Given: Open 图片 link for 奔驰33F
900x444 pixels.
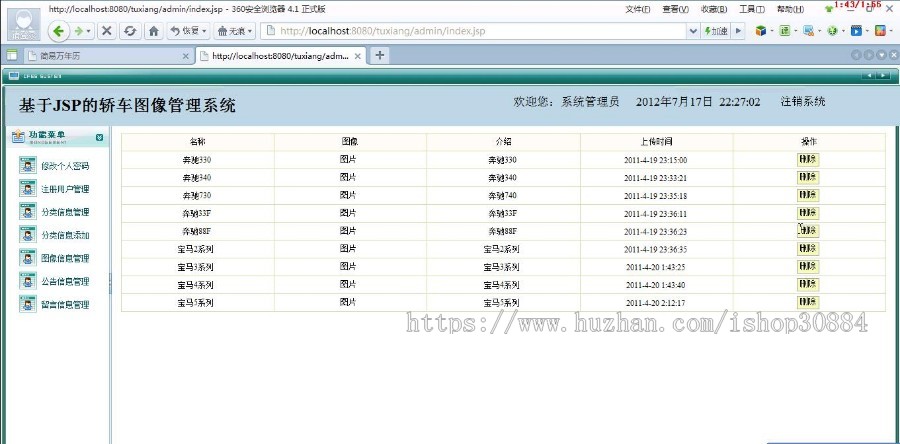Looking at the screenshot, I should click(348, 213).
